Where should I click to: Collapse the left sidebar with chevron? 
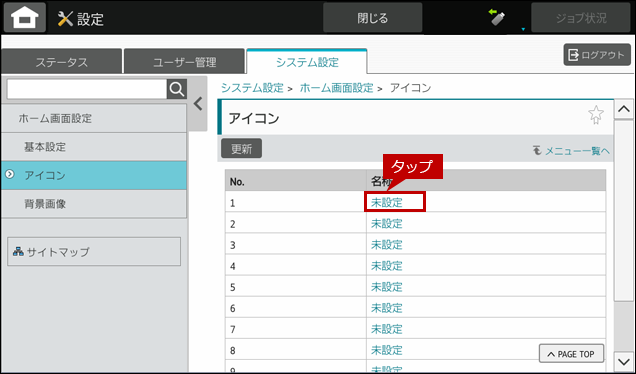pyautogui.click(x=198, y=104)
